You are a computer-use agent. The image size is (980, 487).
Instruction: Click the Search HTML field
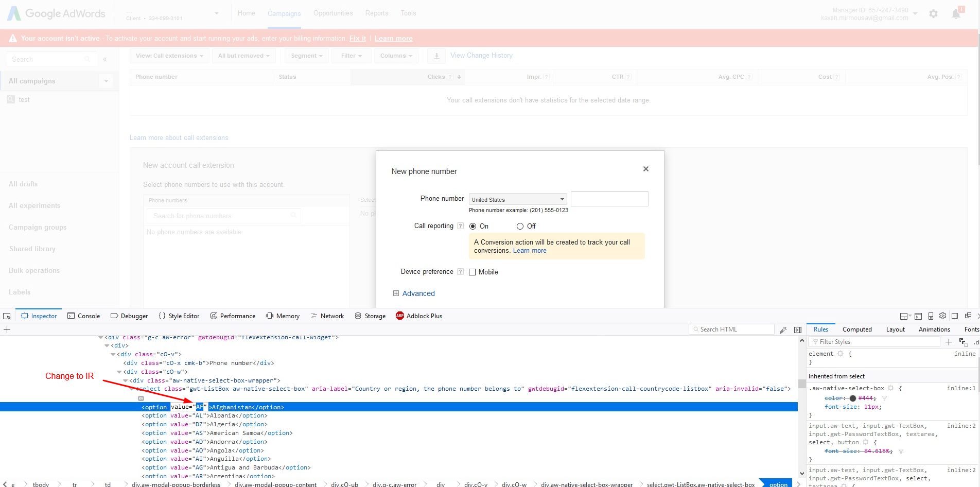(x=731, y=329)
